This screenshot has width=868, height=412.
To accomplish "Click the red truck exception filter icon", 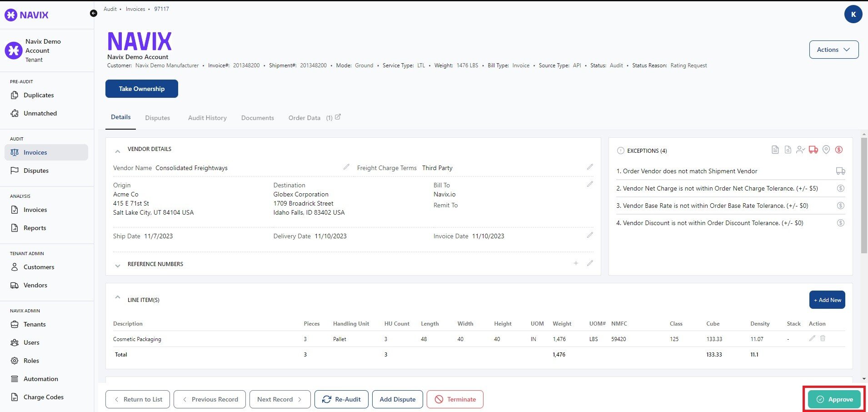I will pyautogui.click(x=813, y=150).
